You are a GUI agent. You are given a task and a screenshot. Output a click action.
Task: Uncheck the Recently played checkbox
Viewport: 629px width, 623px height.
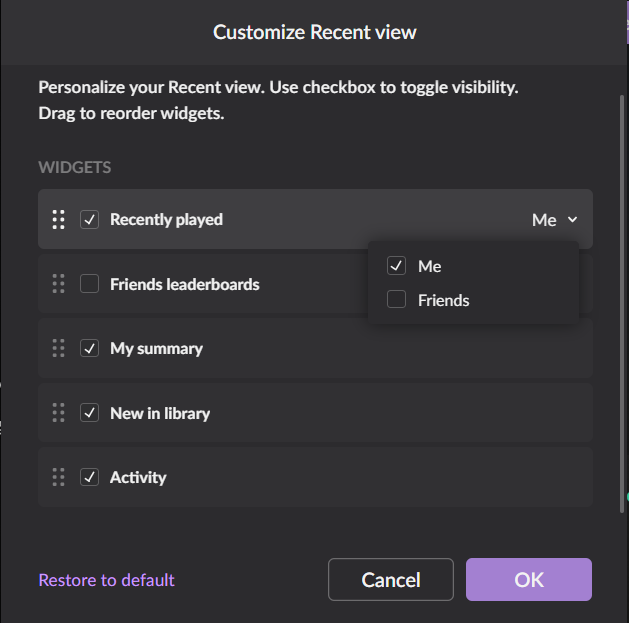click(x=89, y=220)
